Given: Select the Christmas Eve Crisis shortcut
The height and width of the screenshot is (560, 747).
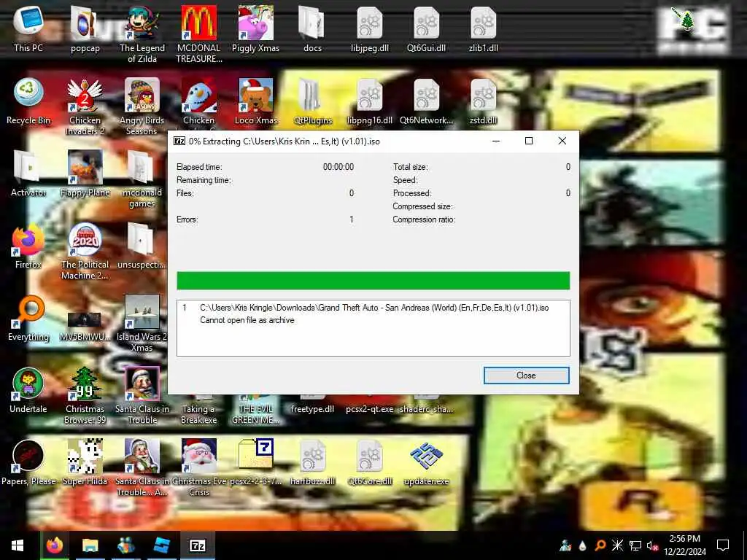Looking at the screenshot, I should tap(199, 469).
